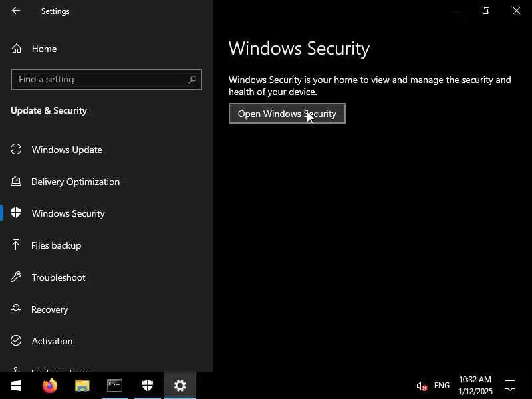532x399 pixels.
Task: Open the Windows Start menu
Action: point(16,386)
